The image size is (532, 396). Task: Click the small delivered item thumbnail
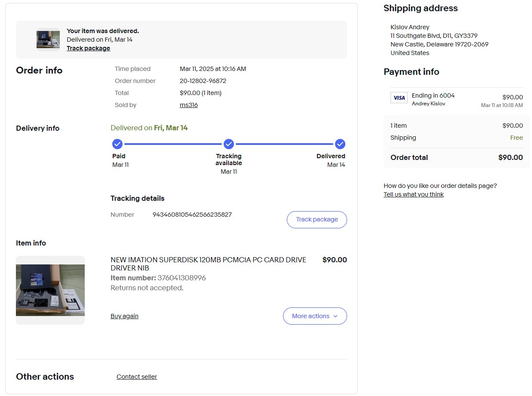(48, 40)
